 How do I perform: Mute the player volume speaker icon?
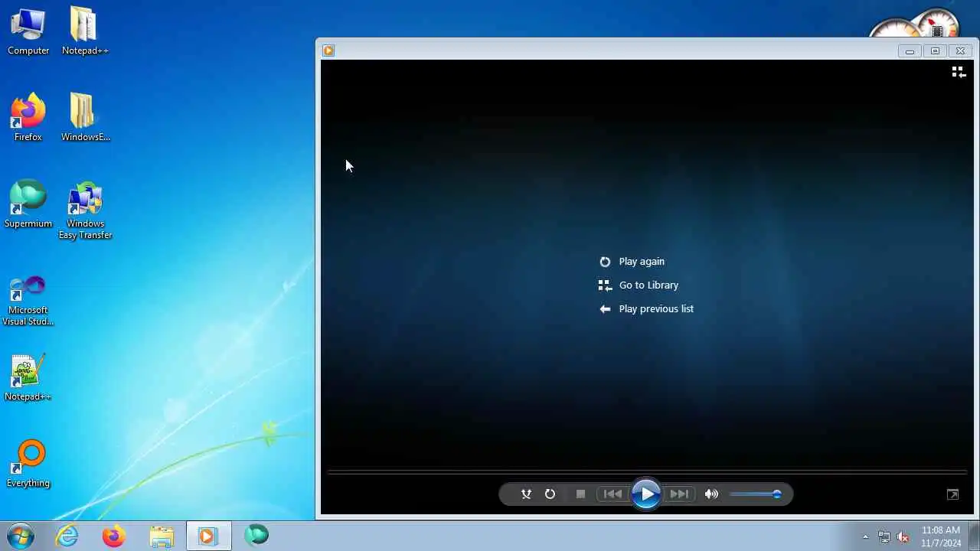(711, 494)
